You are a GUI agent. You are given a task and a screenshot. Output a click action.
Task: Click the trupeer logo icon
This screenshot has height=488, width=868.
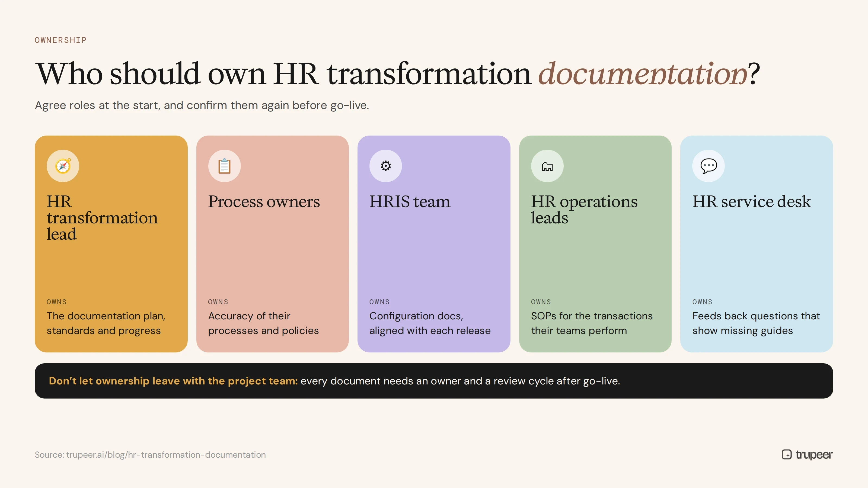point(786,454)
